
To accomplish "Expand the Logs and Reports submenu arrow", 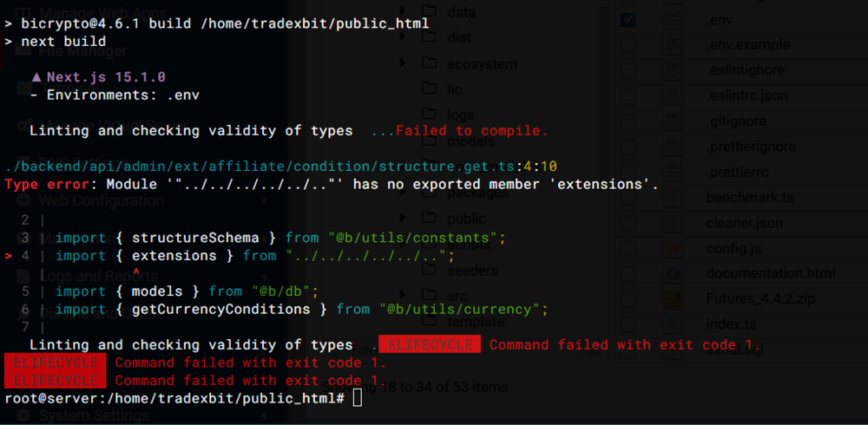I will point(263,276).
